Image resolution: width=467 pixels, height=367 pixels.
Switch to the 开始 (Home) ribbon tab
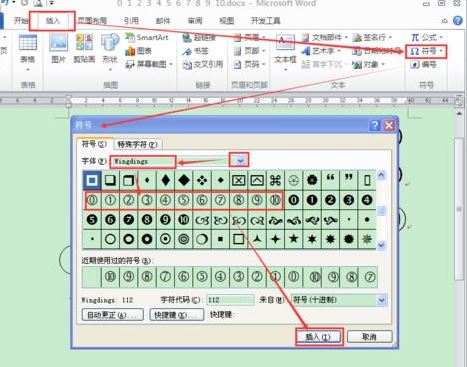21,21
